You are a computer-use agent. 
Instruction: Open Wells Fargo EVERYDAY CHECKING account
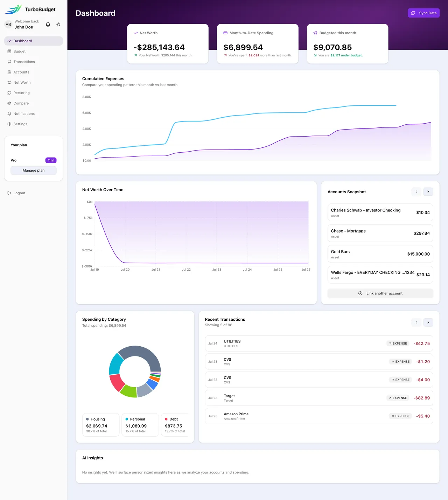(380, 275)
